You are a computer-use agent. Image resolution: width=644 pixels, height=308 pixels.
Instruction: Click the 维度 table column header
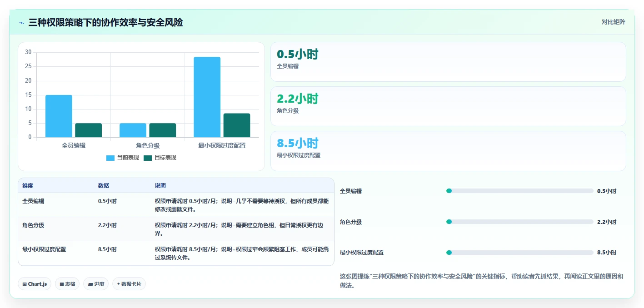[x=28, y=186]
